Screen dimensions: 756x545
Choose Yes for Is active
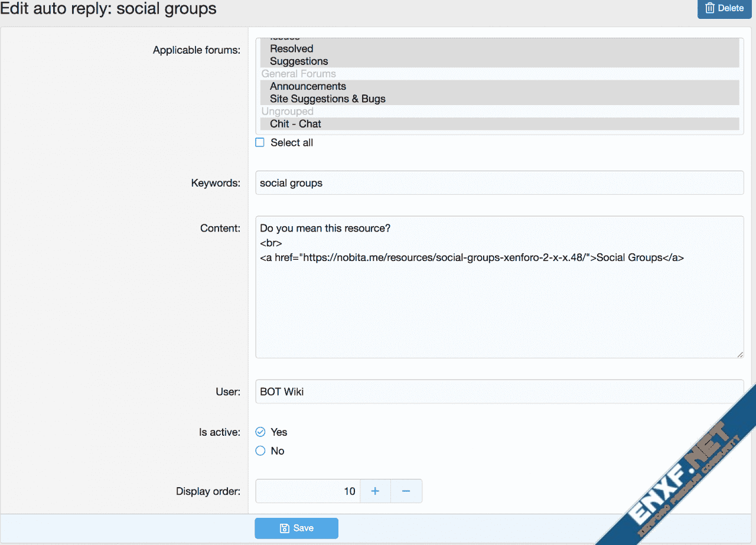pos(260,432)
